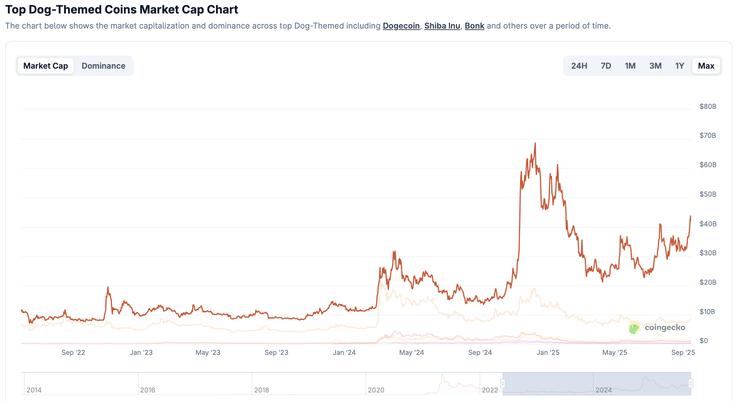The image size is (740, 401).
Task: Click 2014 in the navigator timeline
Action: (x=34, y=390)
